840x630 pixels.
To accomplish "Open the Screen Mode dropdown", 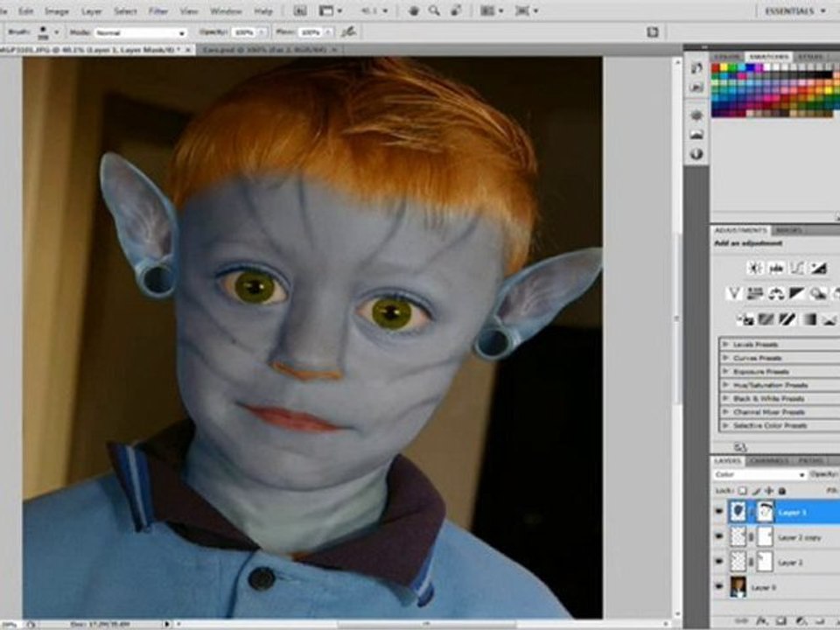I will point(526,10).
